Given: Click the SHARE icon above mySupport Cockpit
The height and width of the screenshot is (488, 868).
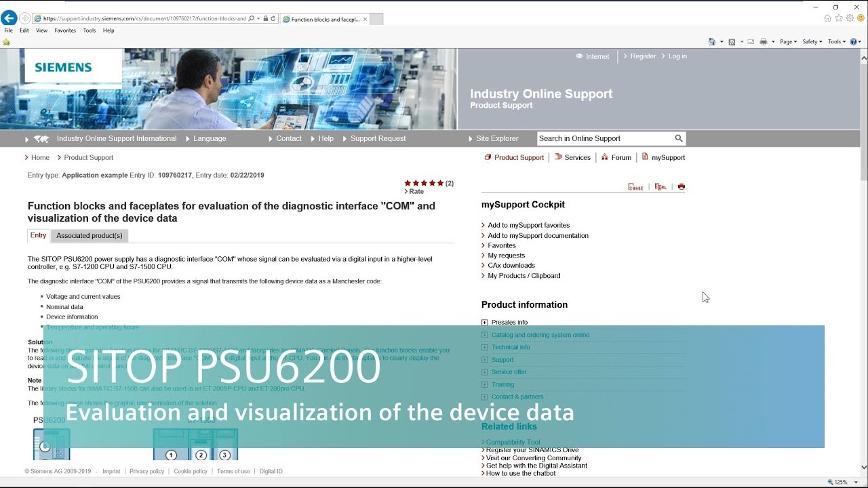Looking at the screenshot, I should coord(635,187).
